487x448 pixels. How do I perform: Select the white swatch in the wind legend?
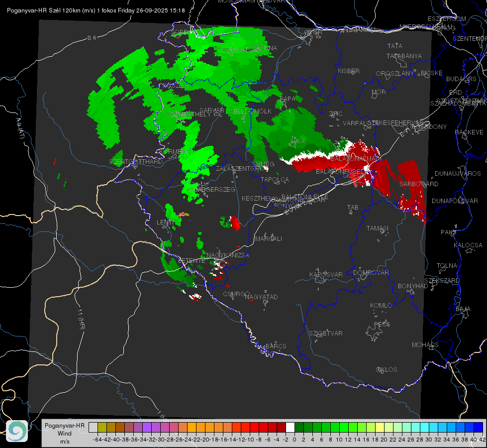pos(290,427)
